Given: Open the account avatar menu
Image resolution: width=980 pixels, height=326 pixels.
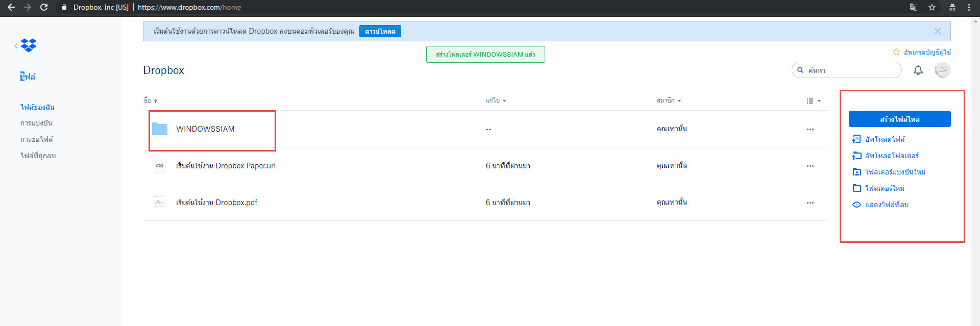Looking at the screenshot, I should tap(943, 70).
